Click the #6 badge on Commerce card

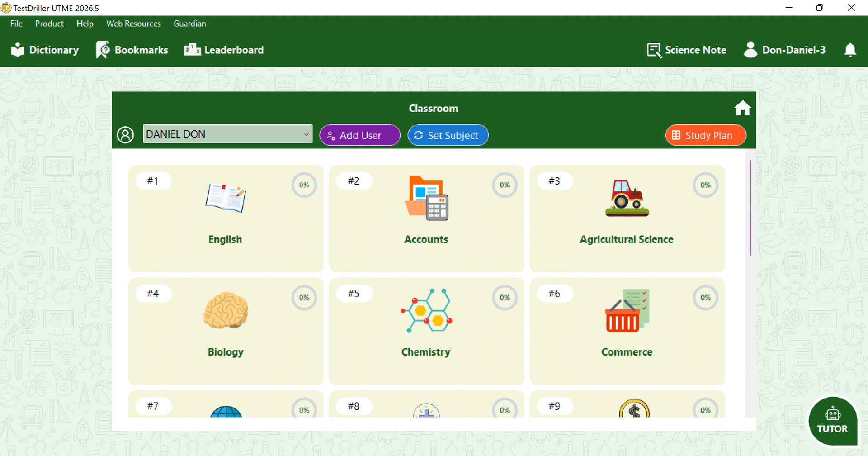coord(555,294)
